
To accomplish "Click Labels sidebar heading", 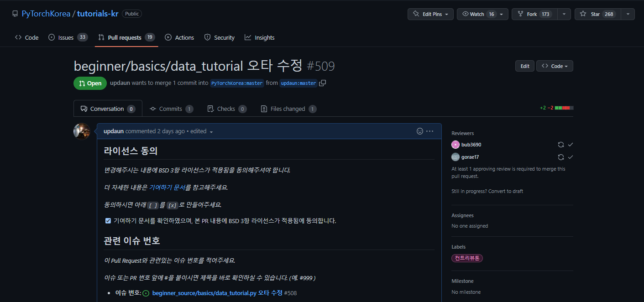I will pyautogui.click(x=458, y=247).
